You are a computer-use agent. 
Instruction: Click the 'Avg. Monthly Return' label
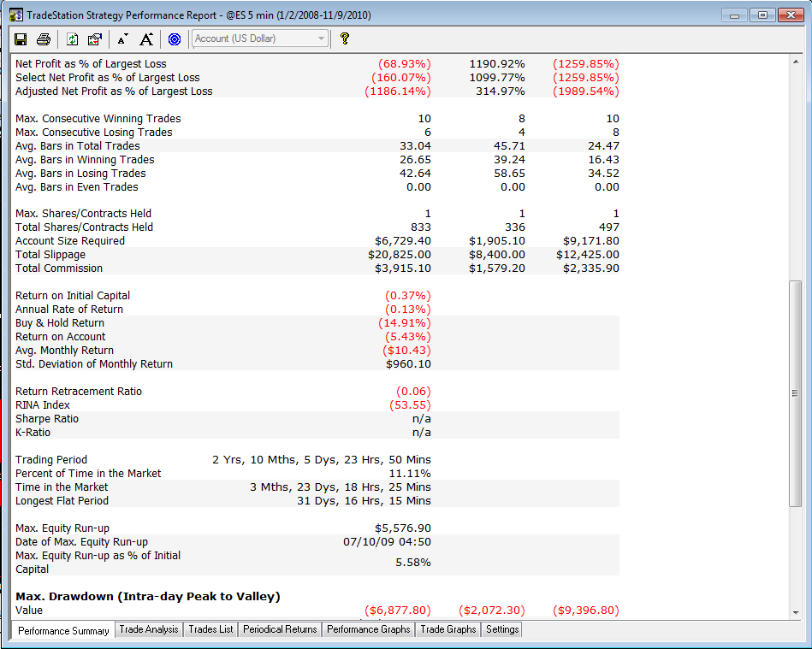click(x=64, y=351)
